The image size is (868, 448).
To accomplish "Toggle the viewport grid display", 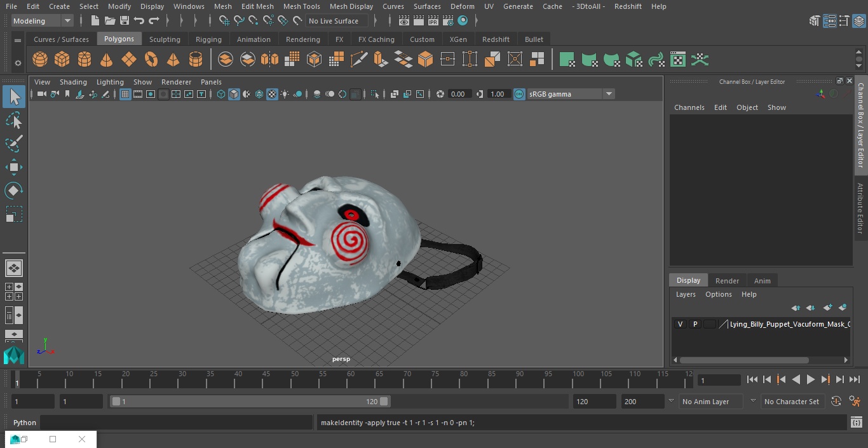I will point(125,94).
